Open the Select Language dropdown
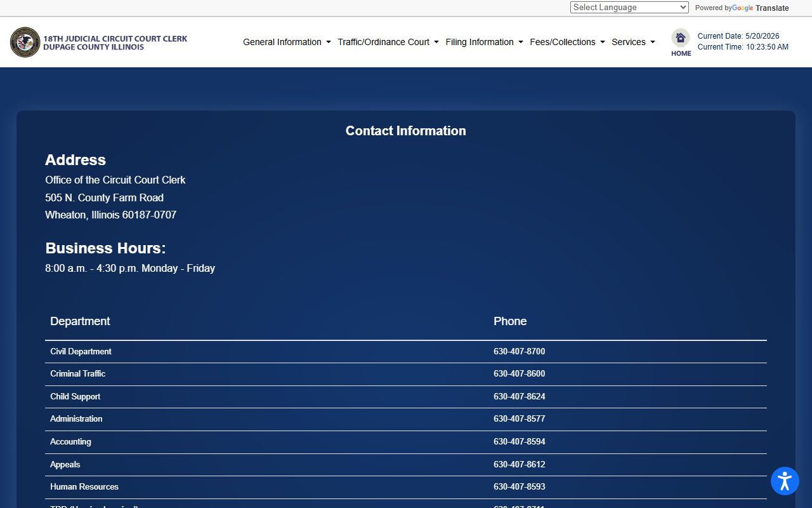Image resolution: width=812 pixels, height=508 pixels. coord(629,8)
